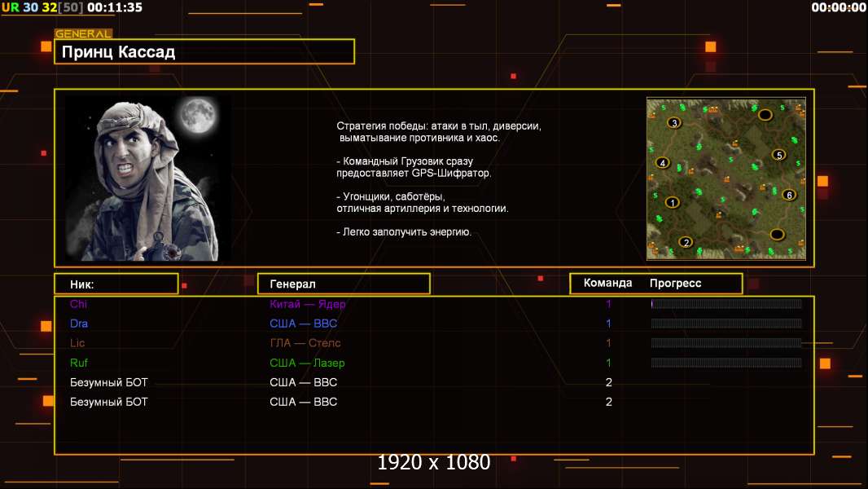Click Dra's loading progress bar
Image resolution: width=868 pixels, height=489 pixels.
(x=726, y=324)
